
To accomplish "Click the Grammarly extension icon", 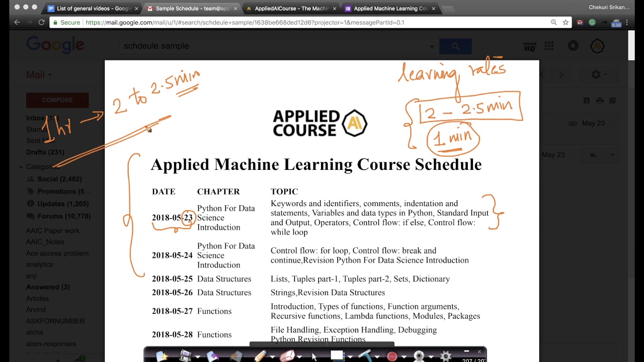I will 592,22.
